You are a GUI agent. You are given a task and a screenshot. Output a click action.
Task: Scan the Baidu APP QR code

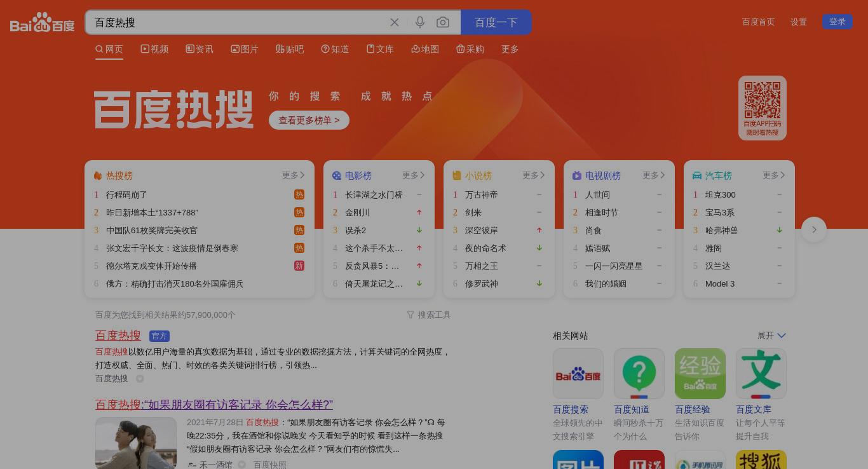point(763,100)
